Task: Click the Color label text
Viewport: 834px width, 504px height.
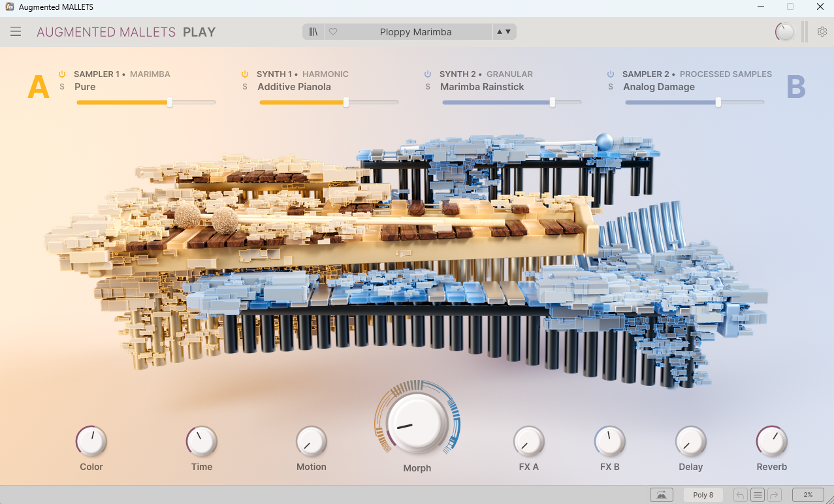Action: pyautogui.click(x=91, y=467)
